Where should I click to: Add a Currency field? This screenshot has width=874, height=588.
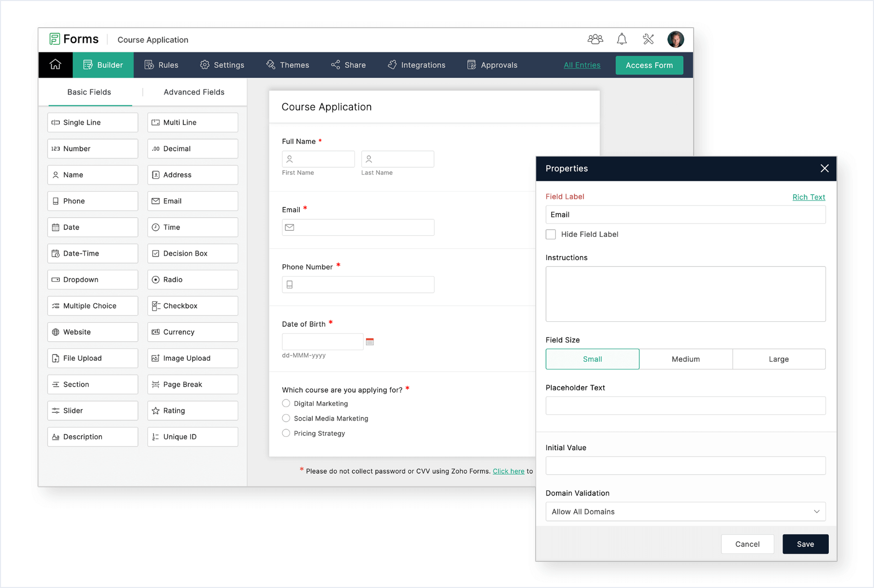[192, 332]
